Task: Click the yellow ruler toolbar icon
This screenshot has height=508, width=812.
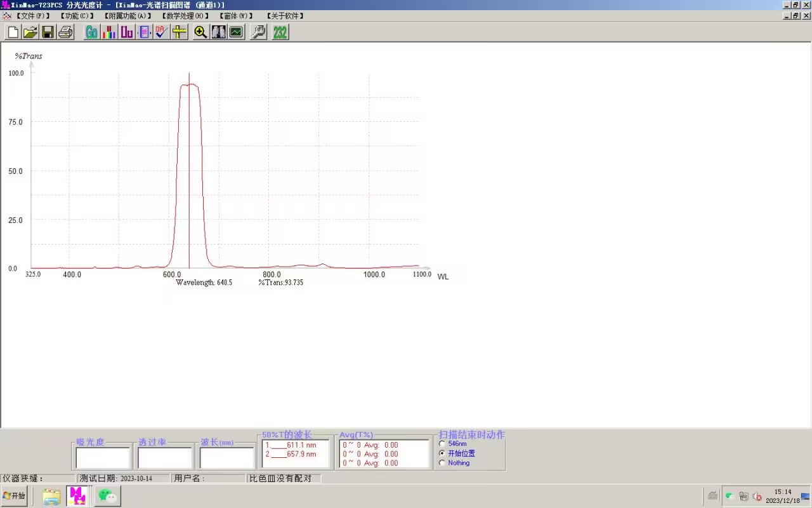Action: [180, 32]
